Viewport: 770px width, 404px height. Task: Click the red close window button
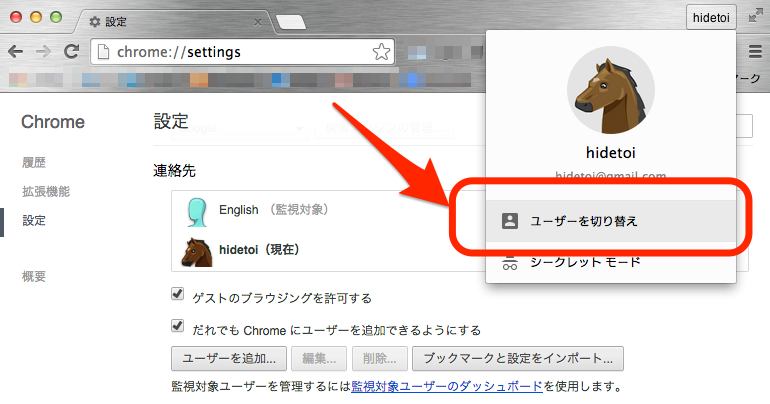click(x=16, y=17)
